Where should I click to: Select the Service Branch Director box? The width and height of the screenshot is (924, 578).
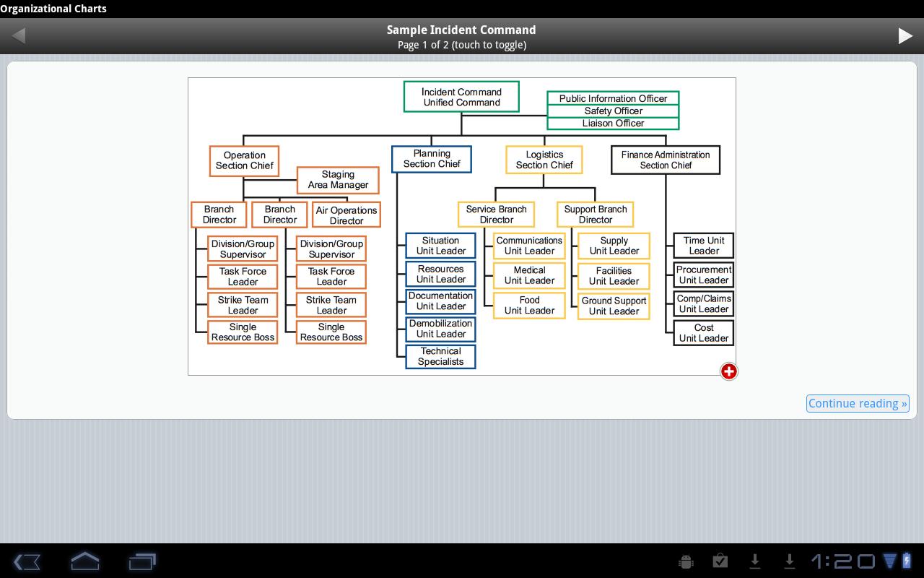pyautogui.click(x=496, y=215)
